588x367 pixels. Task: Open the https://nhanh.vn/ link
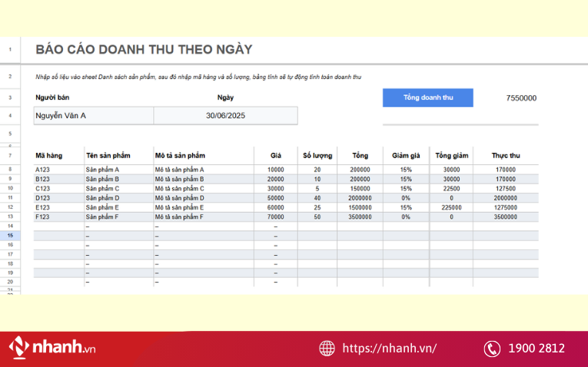[390, 349]
